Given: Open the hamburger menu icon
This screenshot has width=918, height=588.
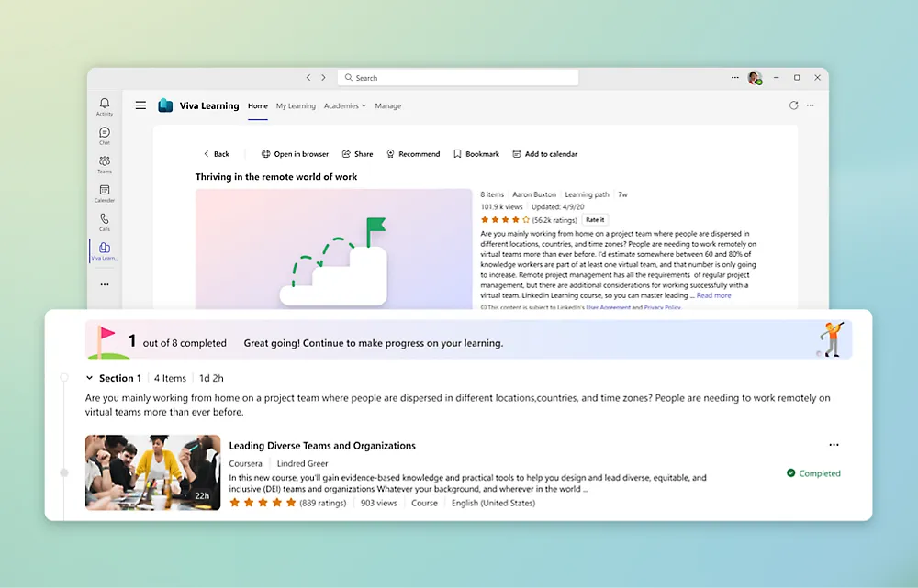Looking at the screenshot, I should (x=140, y=105).
